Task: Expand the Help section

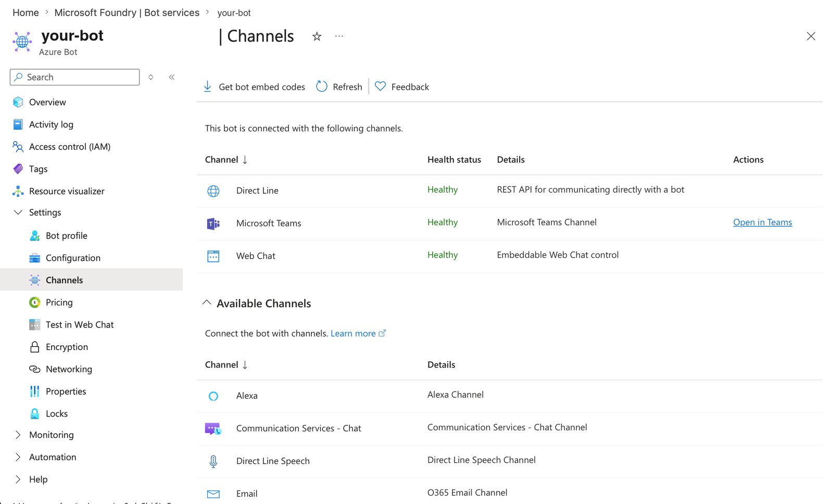Action: click(x=18, y=480)
